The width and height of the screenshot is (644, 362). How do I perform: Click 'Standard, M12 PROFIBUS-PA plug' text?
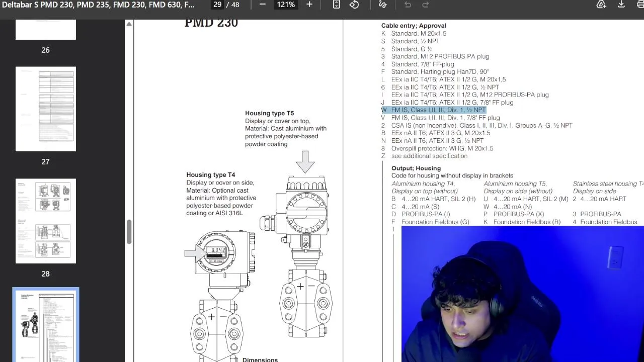(x=440, y=57)
